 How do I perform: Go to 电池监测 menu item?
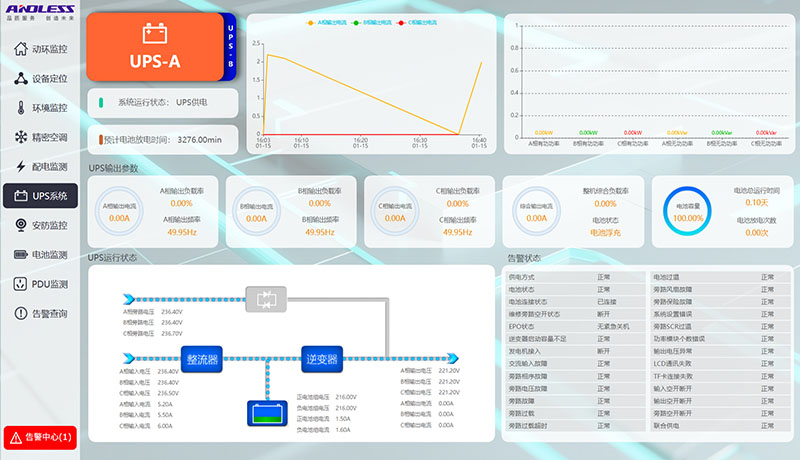[39, 255]
